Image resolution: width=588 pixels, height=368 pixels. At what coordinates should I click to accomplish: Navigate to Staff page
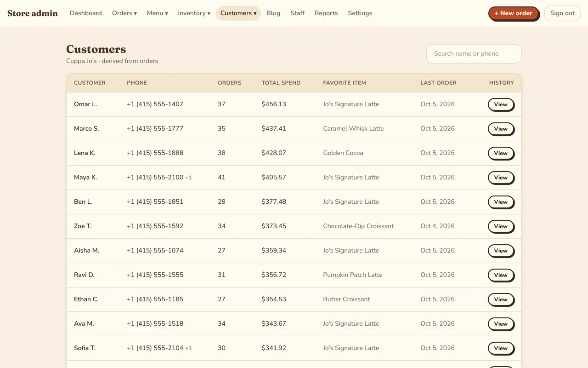click(297, 13)
